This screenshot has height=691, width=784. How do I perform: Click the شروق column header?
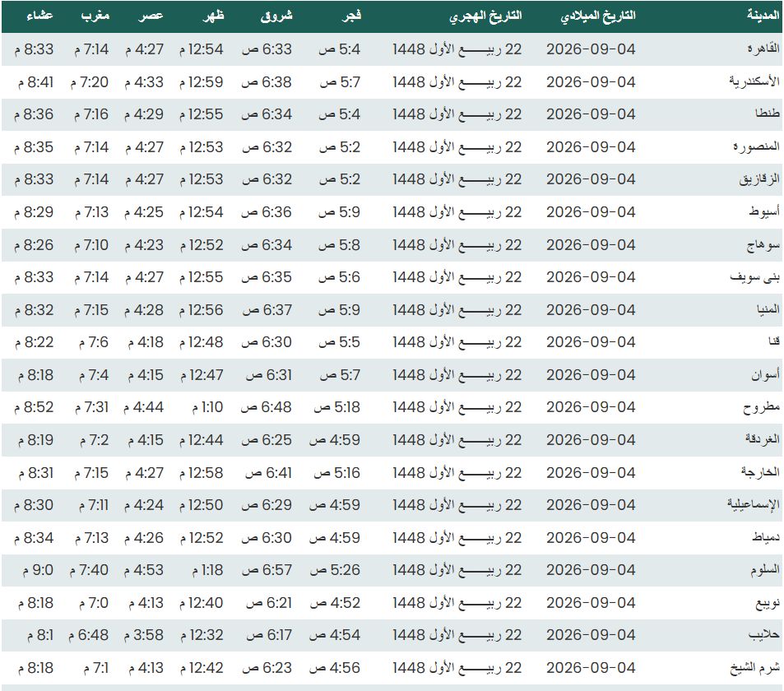[276, 16]
